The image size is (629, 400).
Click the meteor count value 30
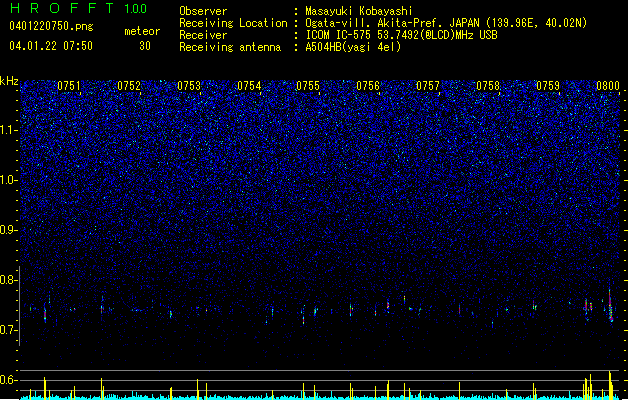(145, 46)
